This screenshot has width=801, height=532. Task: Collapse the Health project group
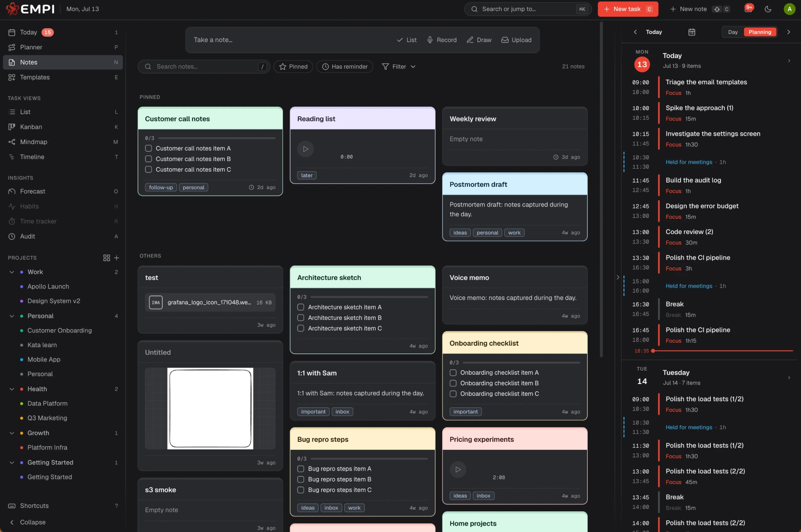12,389
